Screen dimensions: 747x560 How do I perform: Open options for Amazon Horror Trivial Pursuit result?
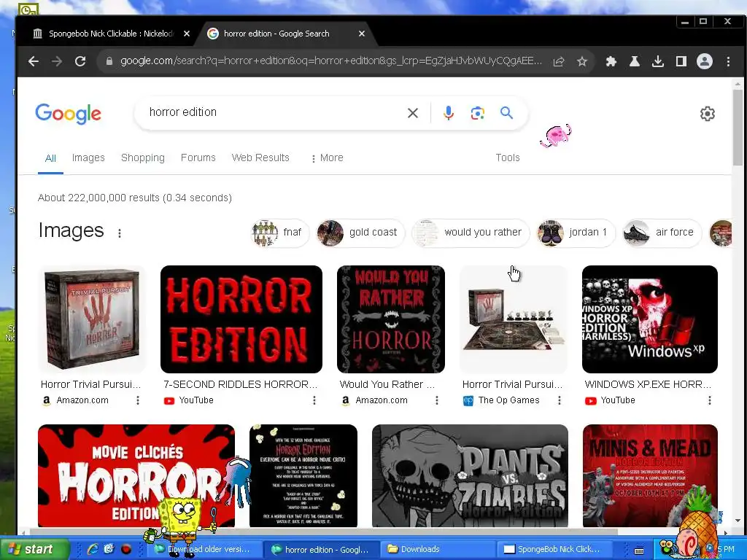[138, 400]
